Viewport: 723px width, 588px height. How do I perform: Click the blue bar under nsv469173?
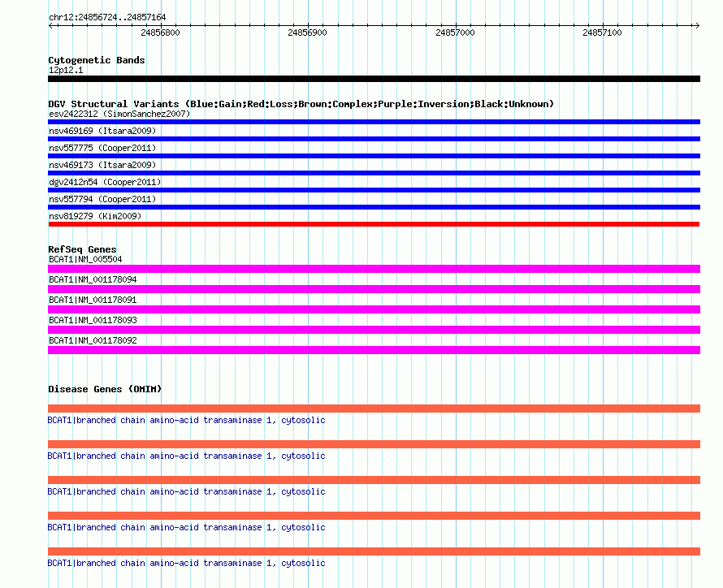point(374,173)
